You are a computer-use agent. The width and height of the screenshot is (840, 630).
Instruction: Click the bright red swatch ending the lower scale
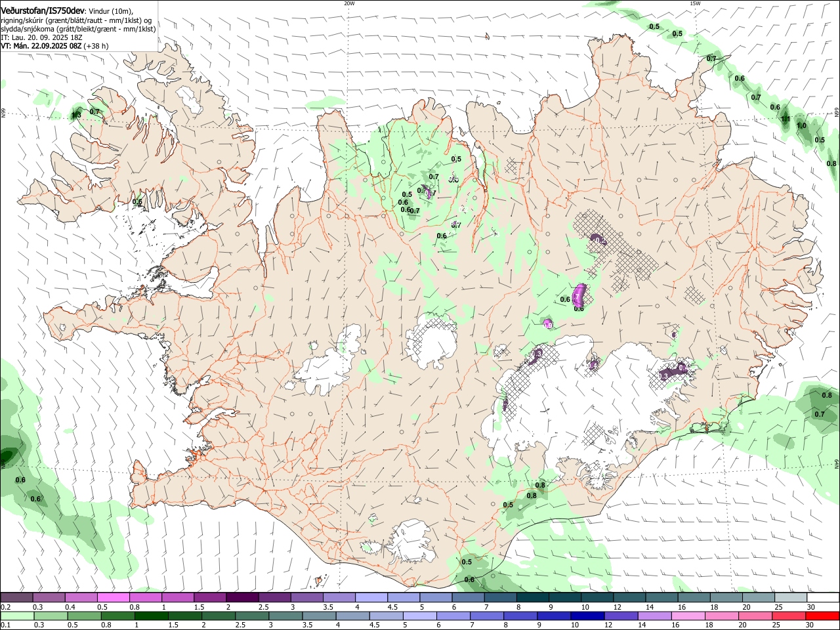pos(823,616)
